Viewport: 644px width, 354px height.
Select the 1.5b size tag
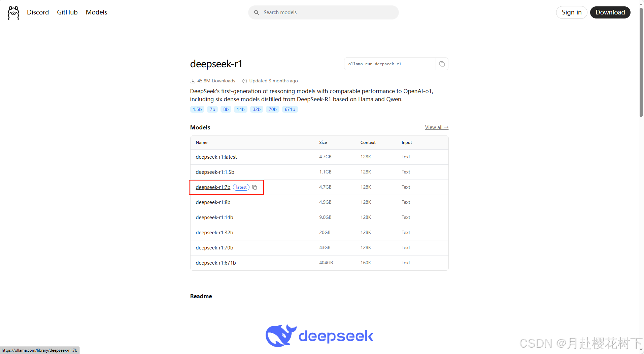[197, 109]
